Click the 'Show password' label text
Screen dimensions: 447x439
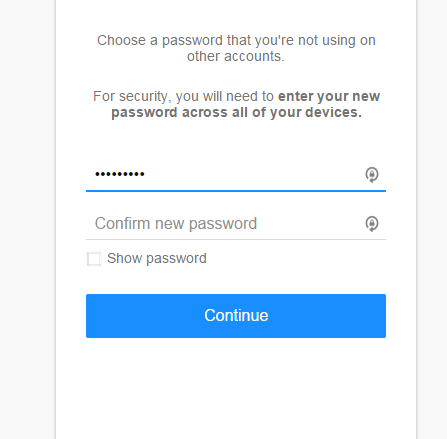click(157, 259)
